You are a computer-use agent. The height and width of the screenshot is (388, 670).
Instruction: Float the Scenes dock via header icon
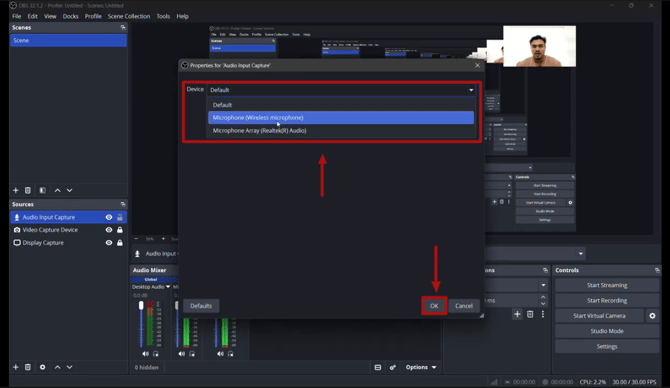(x=123, y=27)
